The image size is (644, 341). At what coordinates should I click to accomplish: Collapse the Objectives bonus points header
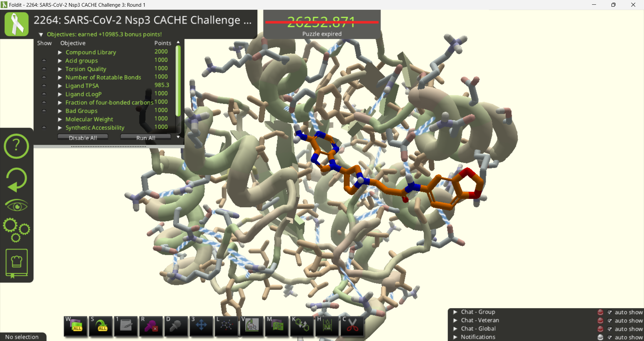[41, 35]
